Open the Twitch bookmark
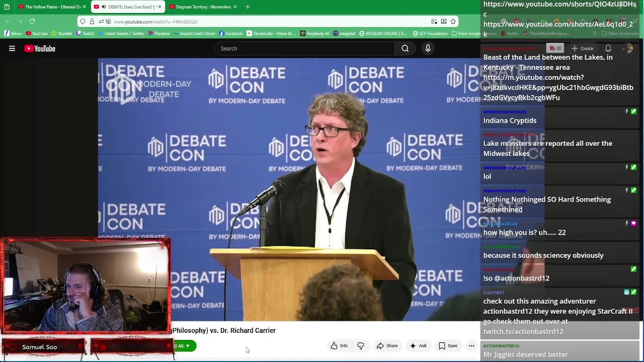This screenshot has width=644, height=362. point(85,34)
